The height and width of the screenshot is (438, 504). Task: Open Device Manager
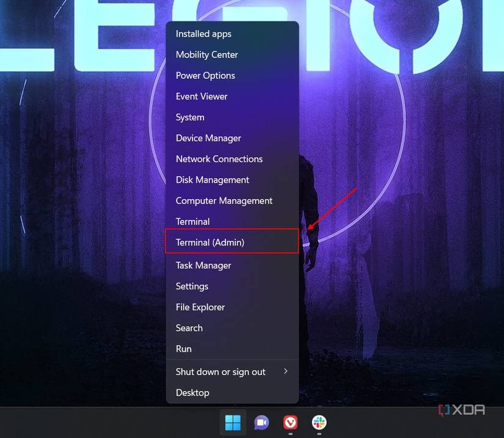coord(208,138)
